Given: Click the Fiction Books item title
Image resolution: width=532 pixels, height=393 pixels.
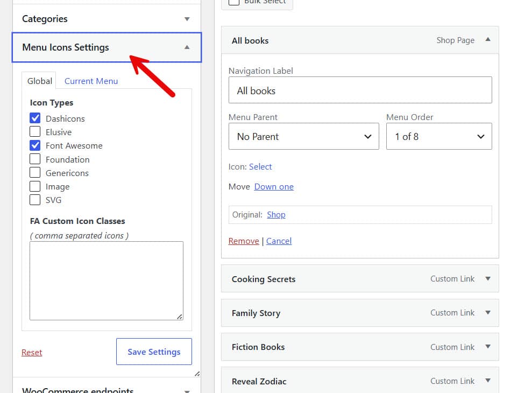Looking at the screenshot, I should point(258,347).
